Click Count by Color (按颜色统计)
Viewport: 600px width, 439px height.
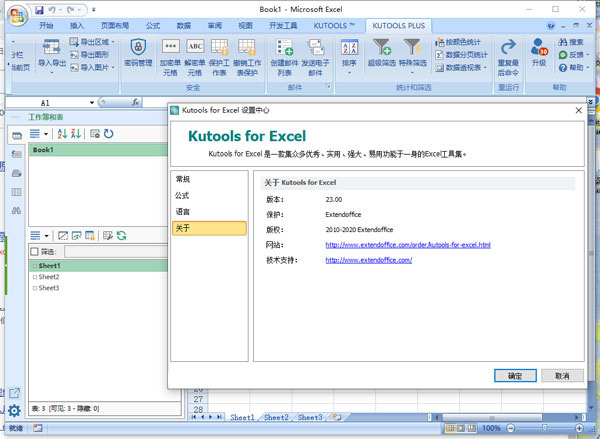tap(458, 42)
